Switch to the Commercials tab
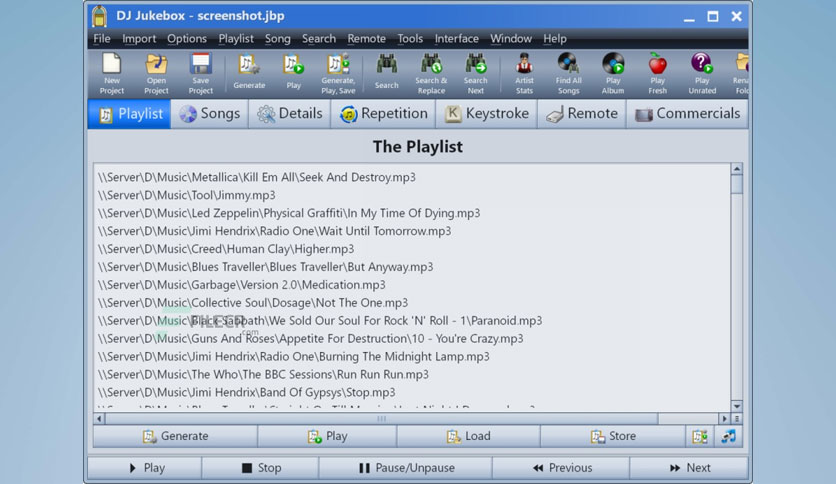Image resolution: width=836 pixels, height=484 pixels. coord(687,114)
